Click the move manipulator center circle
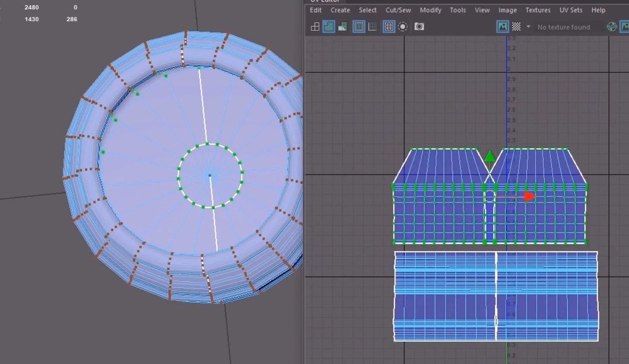The height and width of the screenshot is (364, 629). [x=490, y=196]
